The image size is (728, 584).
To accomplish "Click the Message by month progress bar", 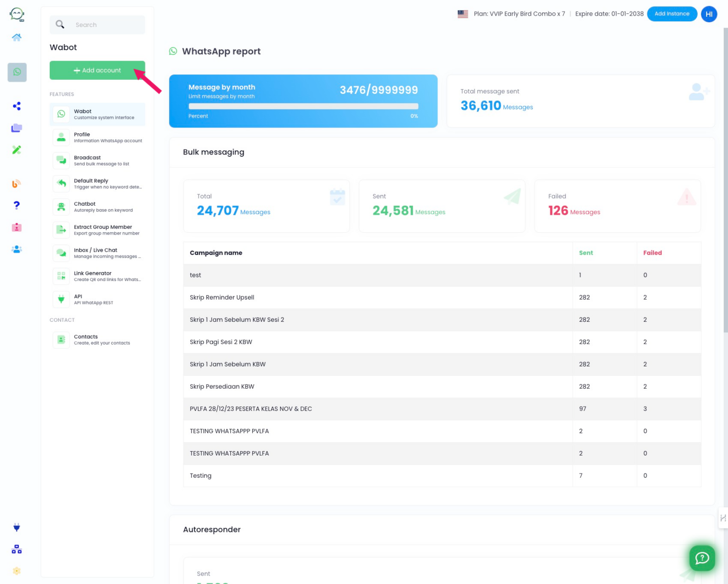I will pyautogui.click(x=303, y=107).
